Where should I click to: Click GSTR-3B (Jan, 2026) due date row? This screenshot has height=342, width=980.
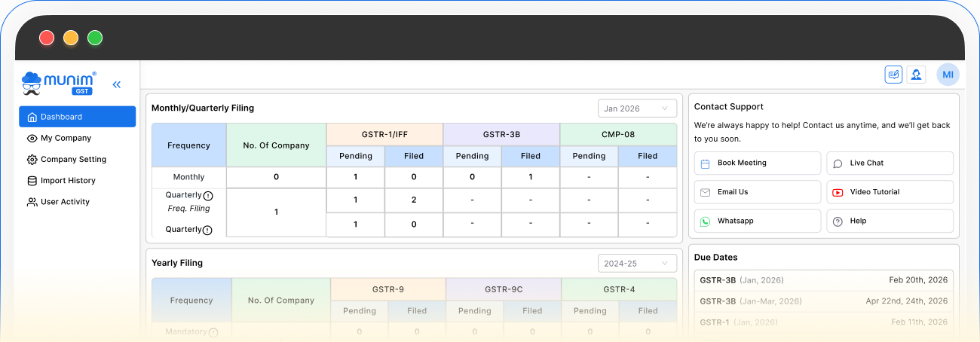(x=824, y=280)
